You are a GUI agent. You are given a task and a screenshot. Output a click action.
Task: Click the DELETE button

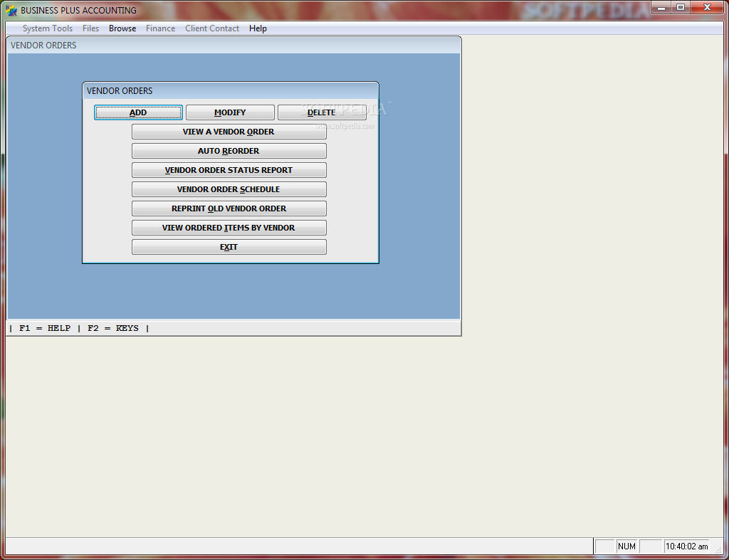point(322,112)
